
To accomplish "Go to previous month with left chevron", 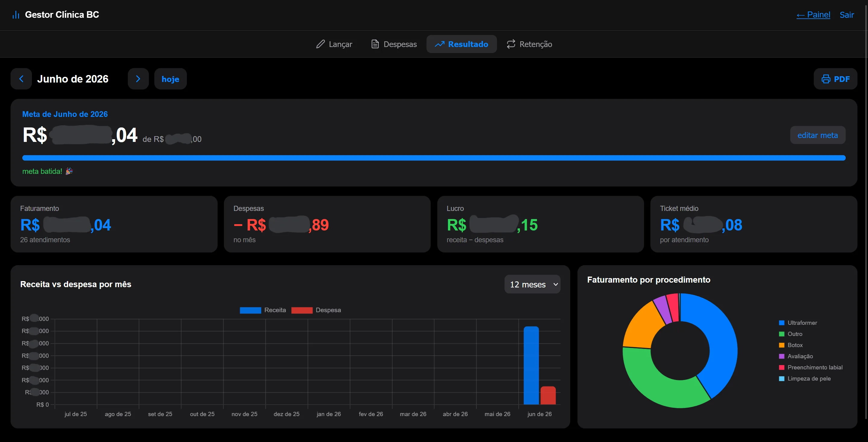I will [21, 79].
